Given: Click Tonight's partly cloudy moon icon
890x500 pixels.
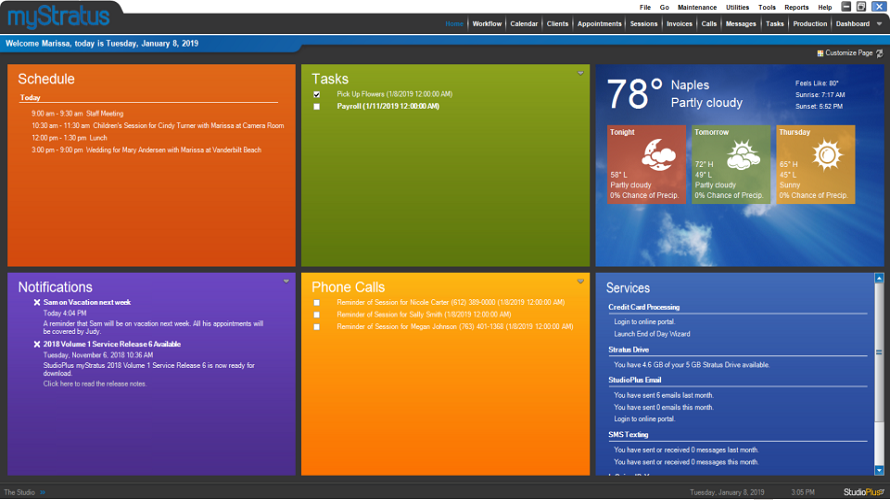Looking at the screenshot, I should tap(658, 154).
